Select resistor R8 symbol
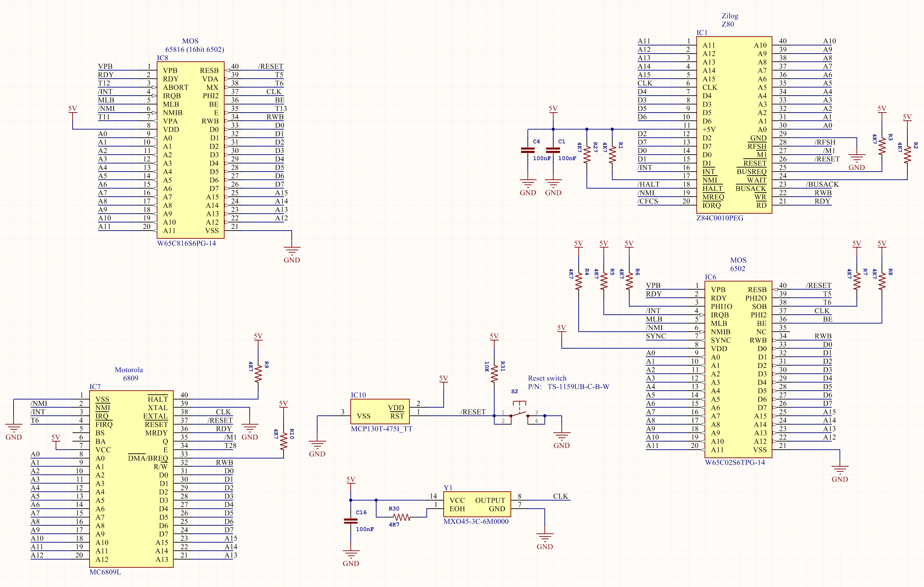This screenshot has width=924, height=587. point(882,281)
